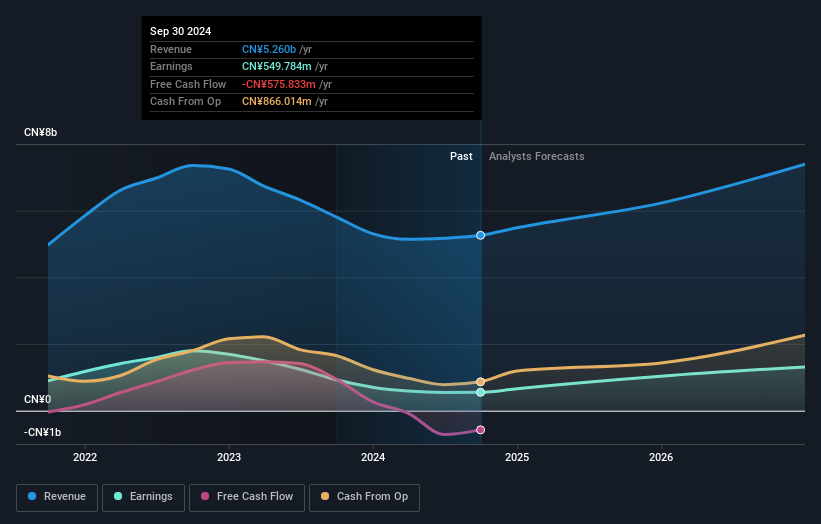Click the CN¥0 y-axis label
Screen dimensions: 821x524
pyautogui.click(x=38, y=399)
